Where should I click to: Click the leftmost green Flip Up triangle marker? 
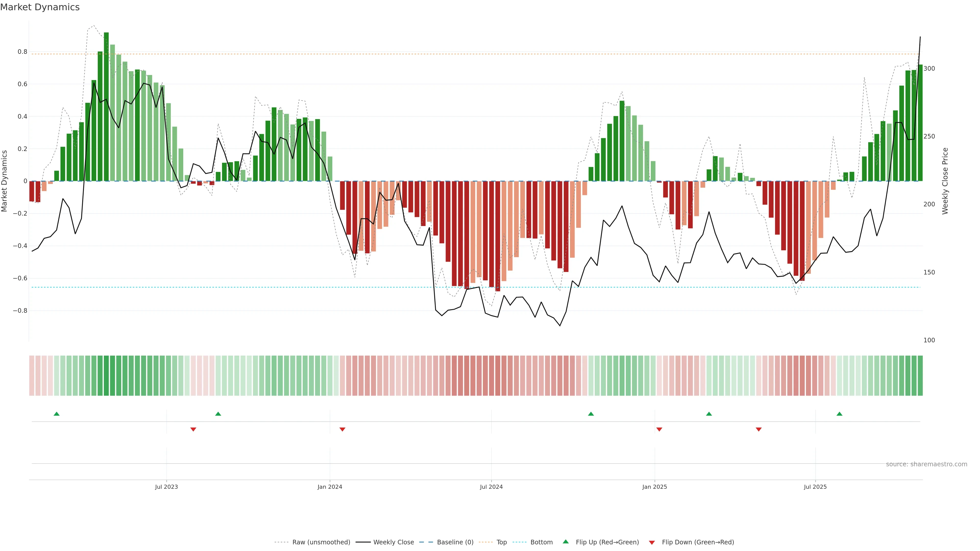tap(57, 414)
